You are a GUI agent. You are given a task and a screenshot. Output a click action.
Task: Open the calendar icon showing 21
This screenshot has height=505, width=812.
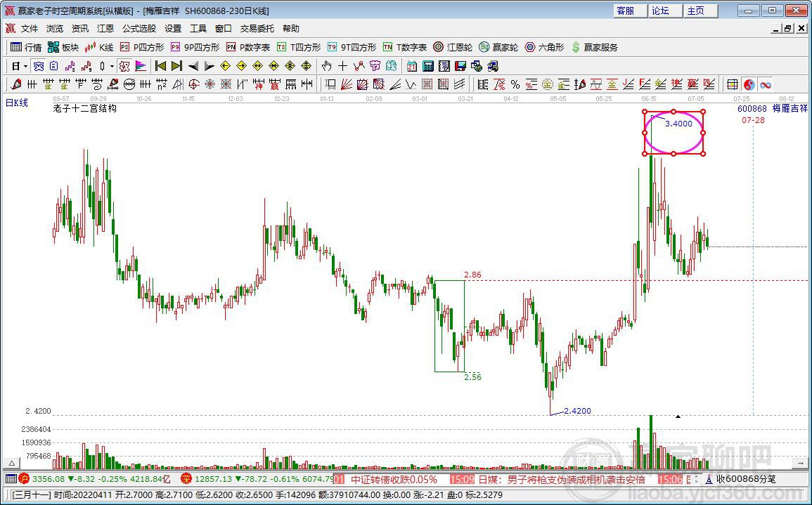(412, 66)
